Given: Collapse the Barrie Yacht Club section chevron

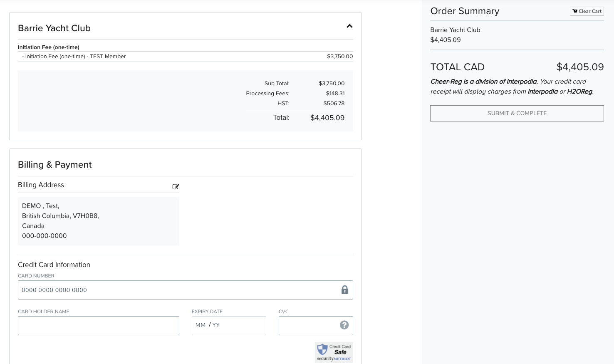Looking at the screenshot, I should pos(349,26).
